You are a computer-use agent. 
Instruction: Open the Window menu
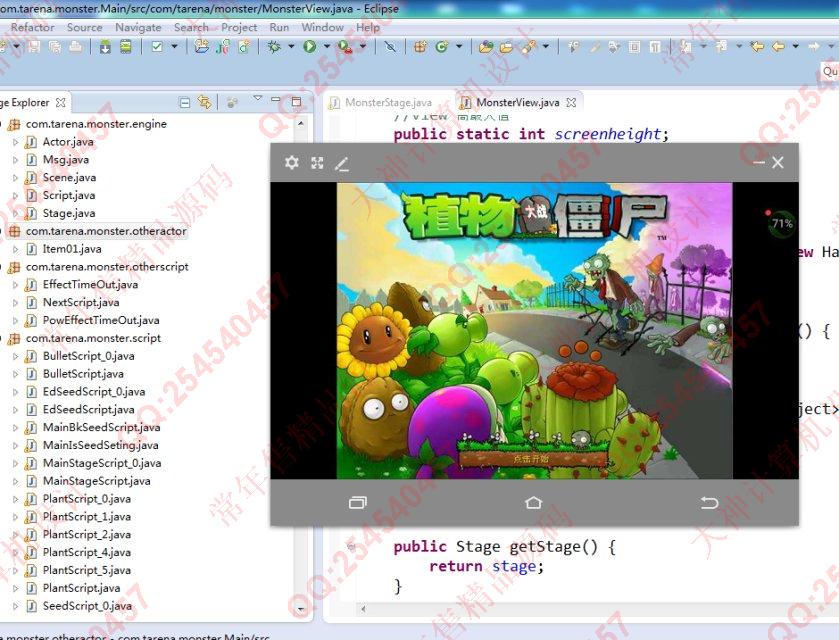[322, 27]
